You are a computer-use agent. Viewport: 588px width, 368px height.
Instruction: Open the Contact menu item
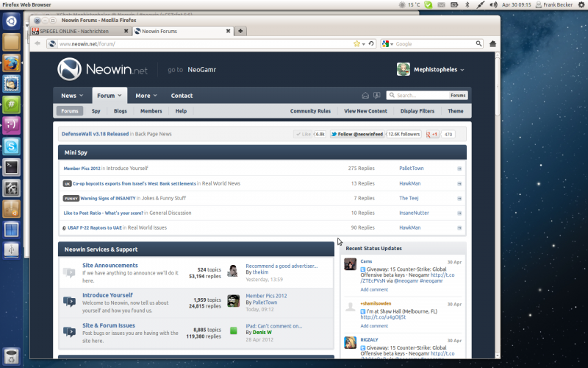pyautogui.click(x=182, y=96)
